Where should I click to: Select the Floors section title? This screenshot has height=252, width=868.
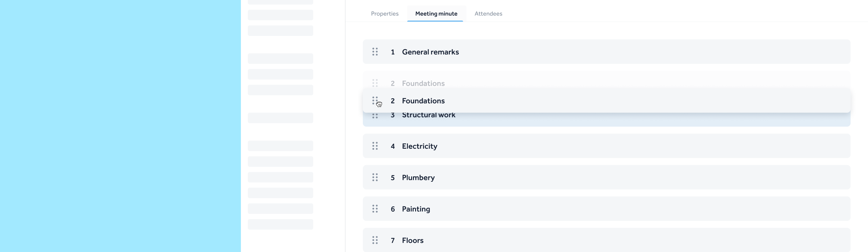coord(412,241)
